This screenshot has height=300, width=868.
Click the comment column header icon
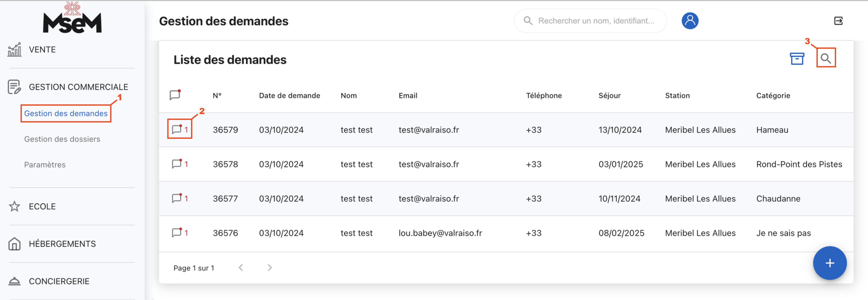(x=175, y=95)
